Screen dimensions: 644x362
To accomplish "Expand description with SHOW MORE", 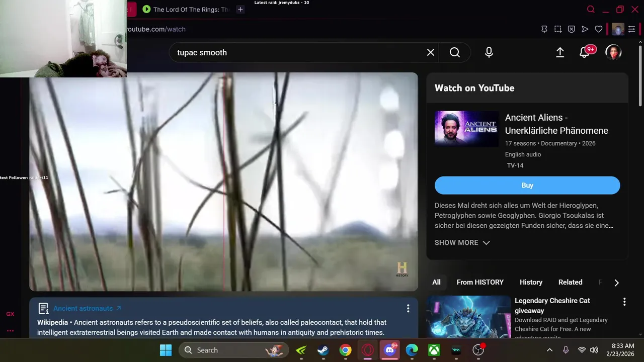I will 462,242.
